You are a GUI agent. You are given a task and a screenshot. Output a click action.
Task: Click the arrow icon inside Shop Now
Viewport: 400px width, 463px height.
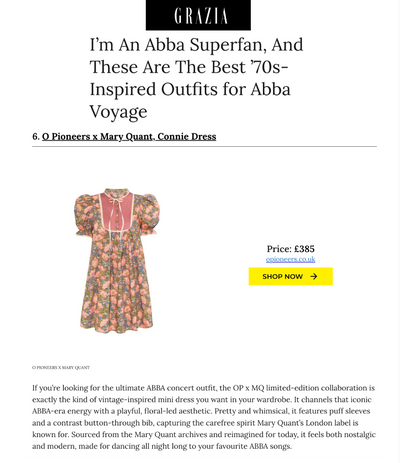coord(314,276)
